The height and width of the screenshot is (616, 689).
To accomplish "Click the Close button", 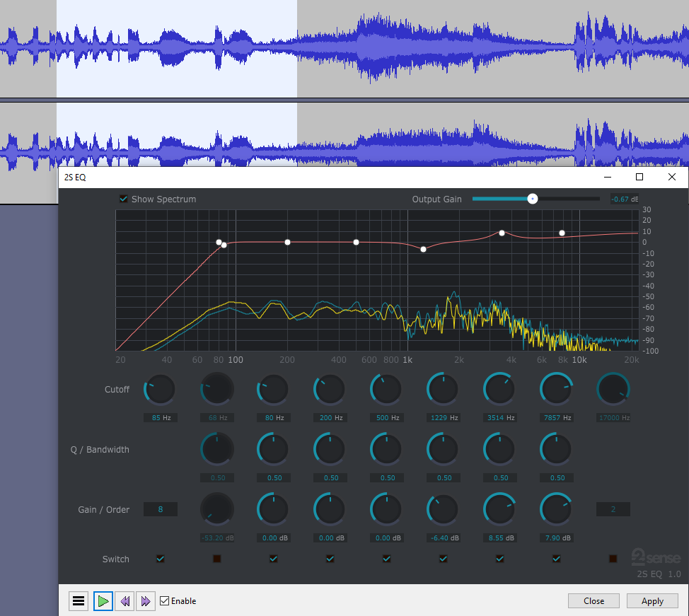I will click(x=594, y=600).
